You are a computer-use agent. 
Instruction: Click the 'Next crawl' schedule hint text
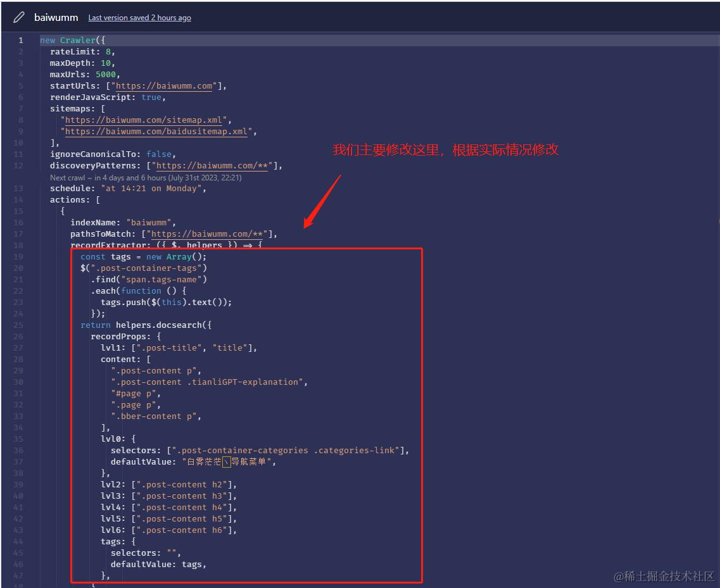coord(146,178)
